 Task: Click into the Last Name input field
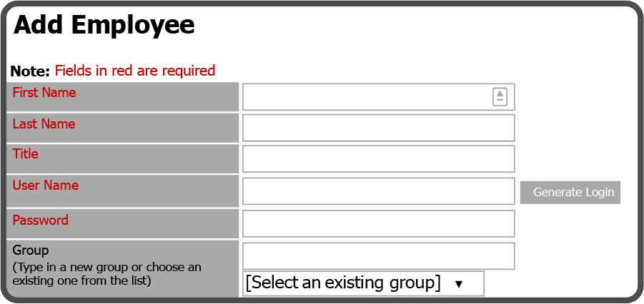pyautogui.click(x=378, y=128)
